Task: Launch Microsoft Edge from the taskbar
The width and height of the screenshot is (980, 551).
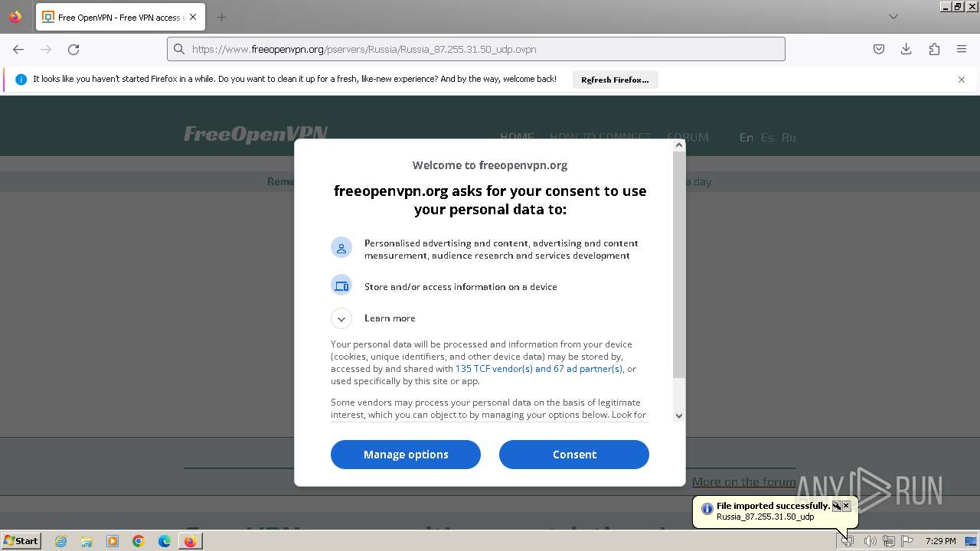Action: (165, 541)
